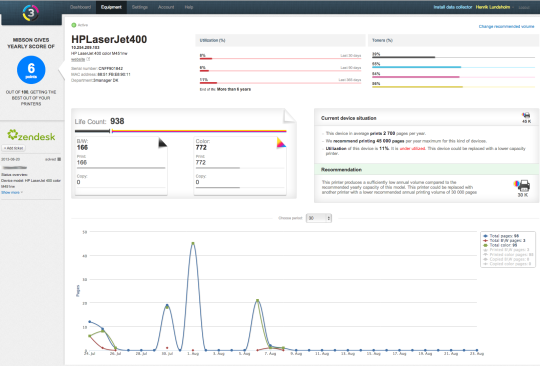The width and height of the screenshot is (540, 366).
Task: Click the HPLaserJet400 title
Action: click(109, 39)
